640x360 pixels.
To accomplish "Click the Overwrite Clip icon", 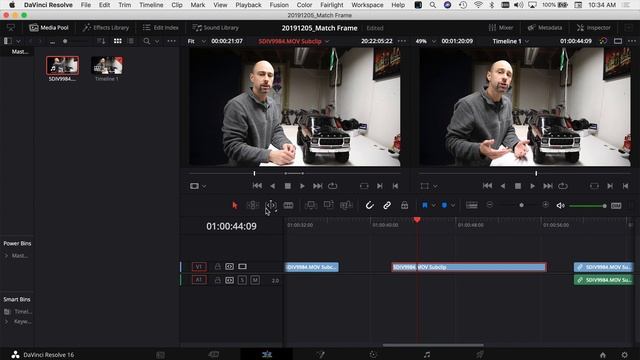I will [x=329, y=205].
